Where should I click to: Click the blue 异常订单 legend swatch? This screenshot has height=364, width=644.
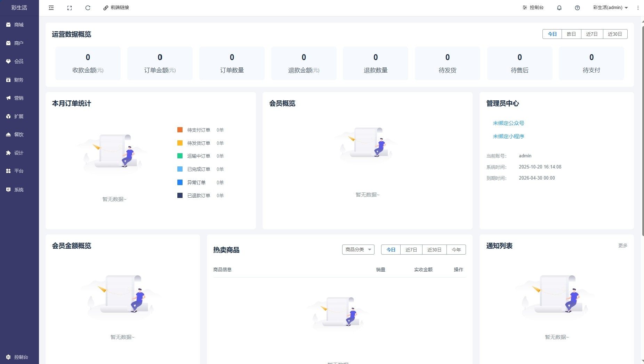180,182
